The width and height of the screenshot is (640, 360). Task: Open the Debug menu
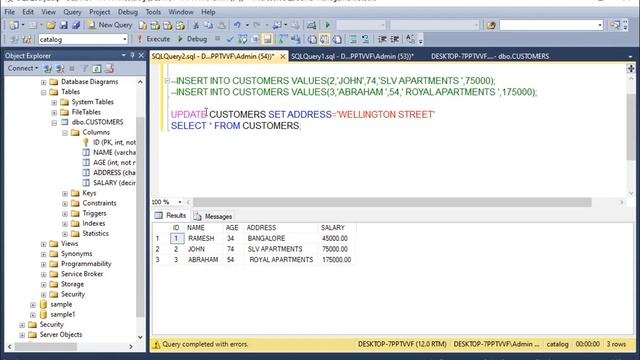pyautogui.click(x=128, y=12)
